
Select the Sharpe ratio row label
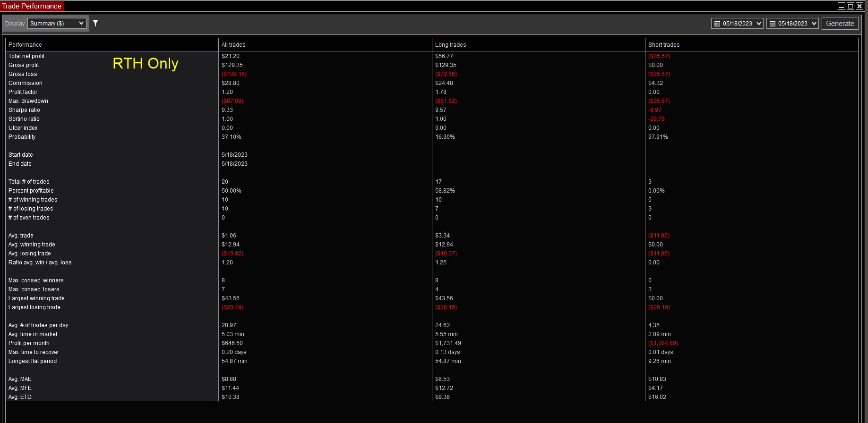click(x=24, y=110)
